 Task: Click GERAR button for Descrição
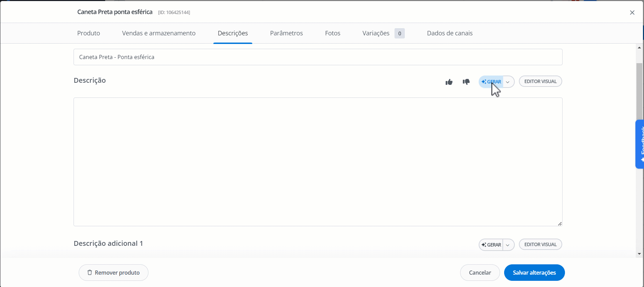[491, 82]
